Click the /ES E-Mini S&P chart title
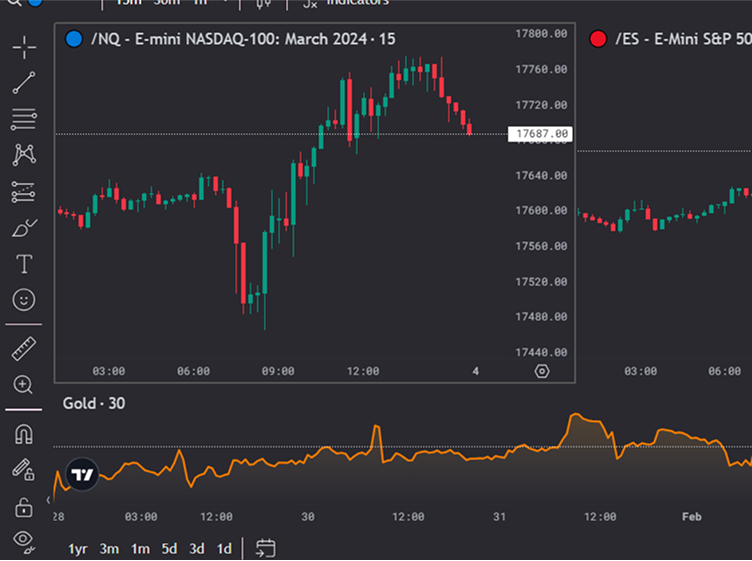Image resolution: width=752 pixels, height=561 pixels. click(683, 39)
